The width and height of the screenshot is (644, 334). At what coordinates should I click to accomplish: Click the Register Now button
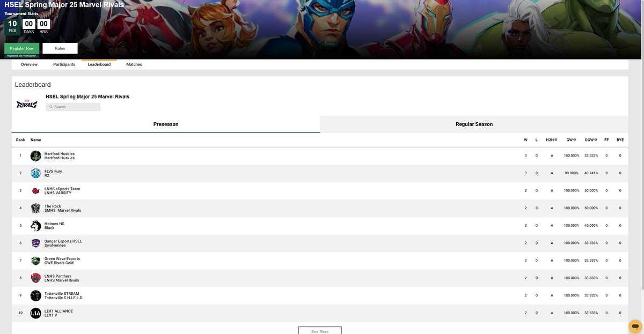pyautogui.click(x=22, y=48)
